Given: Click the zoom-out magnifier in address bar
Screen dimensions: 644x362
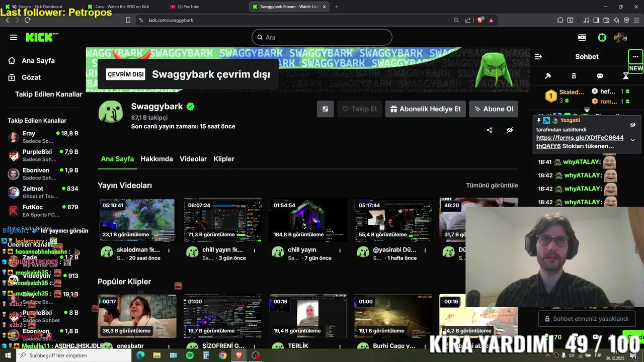Looking at the screenshot, I should pos(456,20).
